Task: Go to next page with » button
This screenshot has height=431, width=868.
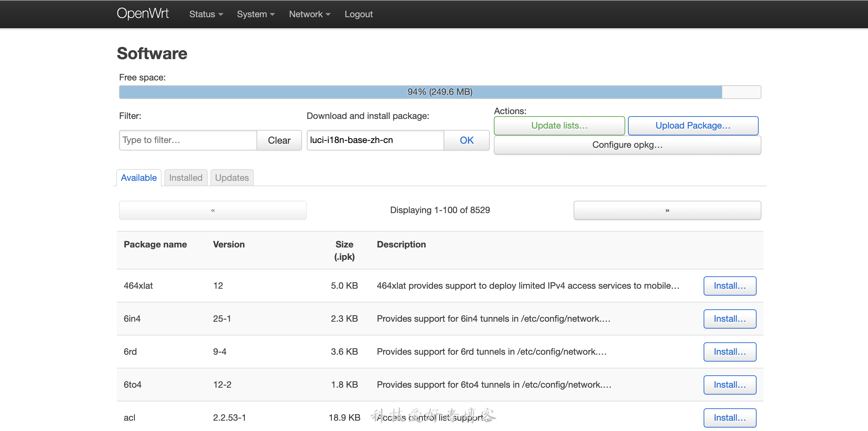Action: click(x=667, y=210)
